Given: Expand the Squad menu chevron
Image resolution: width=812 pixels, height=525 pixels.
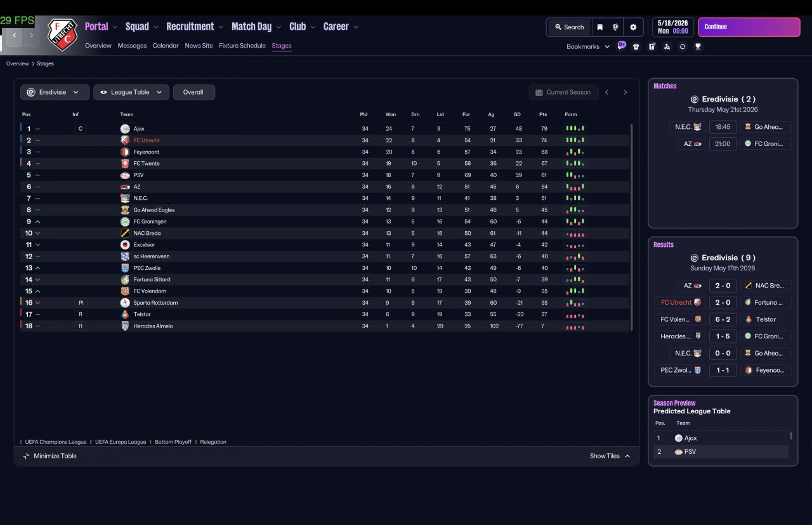Looking at the screenshot, I should [x=155, y=27].
